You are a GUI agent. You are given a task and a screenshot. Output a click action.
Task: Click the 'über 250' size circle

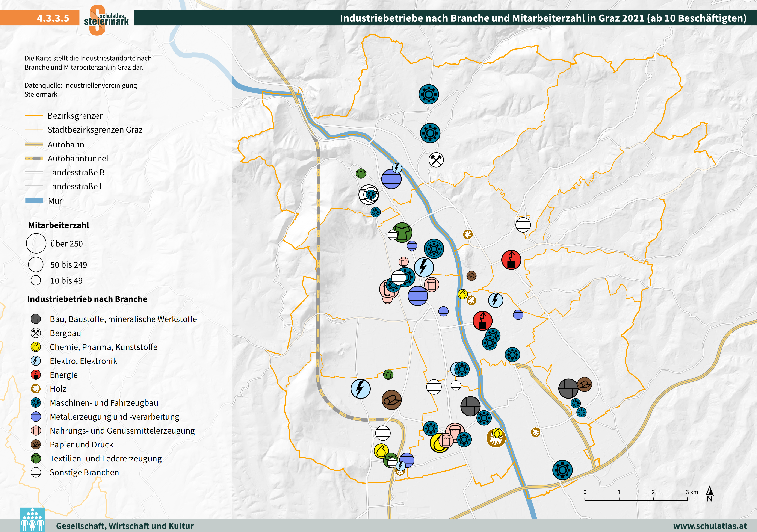[x=36, y=243]
